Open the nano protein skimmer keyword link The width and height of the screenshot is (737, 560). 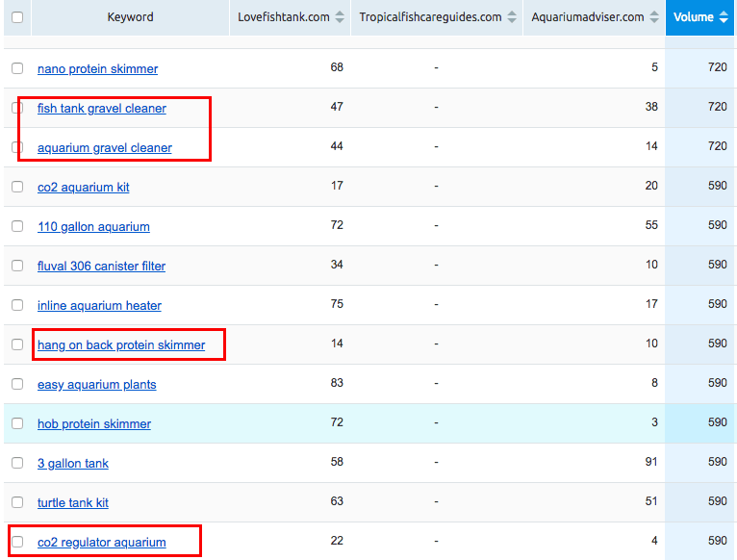[98, 68]
